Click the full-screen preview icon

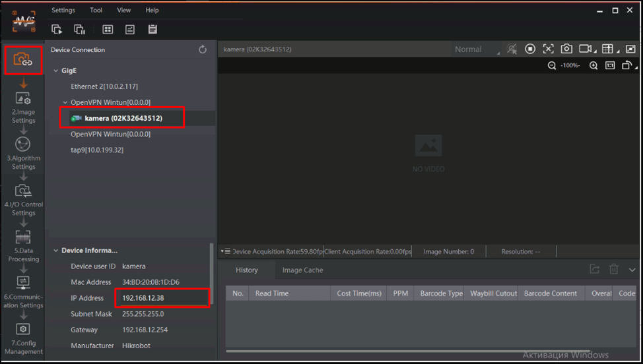coord(630,49)
